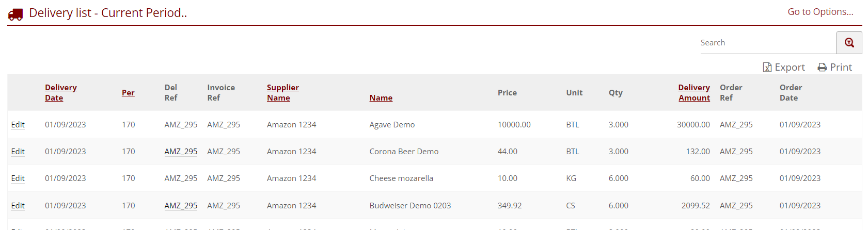868x230 pixels.
Task: Open Del Ref AMZ_295 for Budweiser Demo
Action: [181, 206]
